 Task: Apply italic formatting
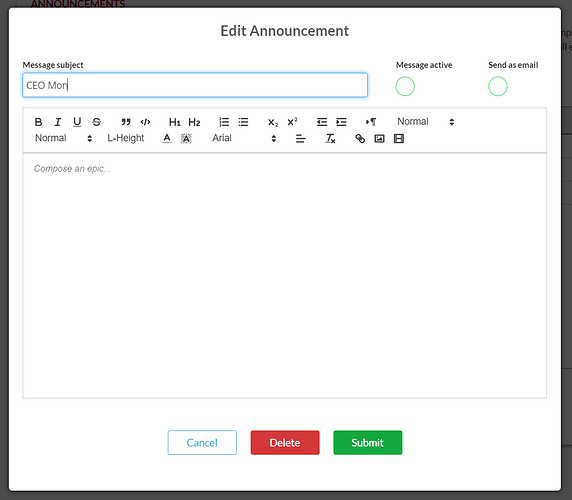58,122
